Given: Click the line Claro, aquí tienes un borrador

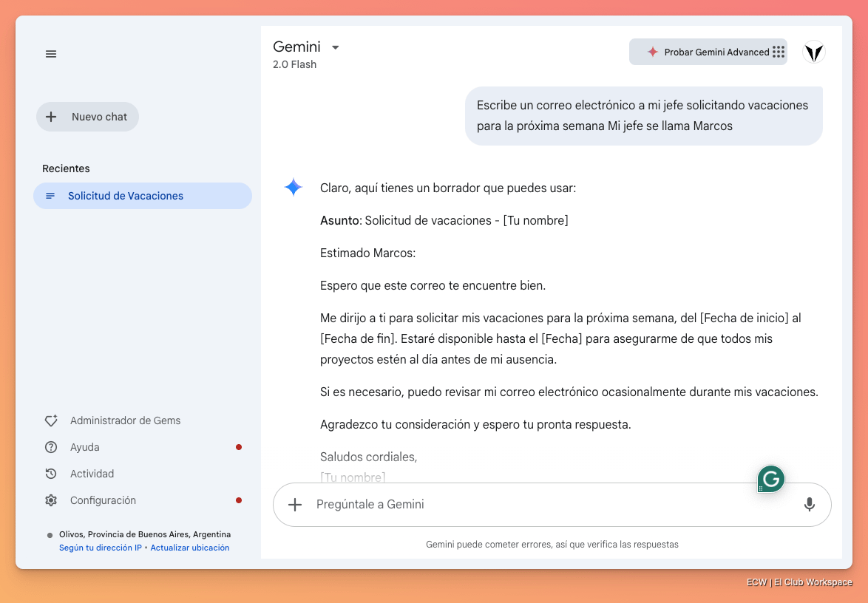Looking at the screenshot, I should 448,188.
